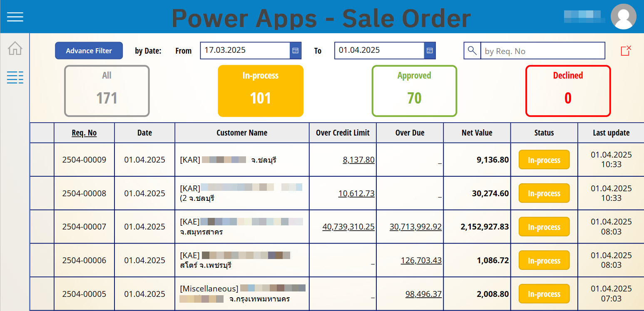This screenshot has height=311, width=644.
Task: Open the hamburger navigation menu
Action: (15, 17)
